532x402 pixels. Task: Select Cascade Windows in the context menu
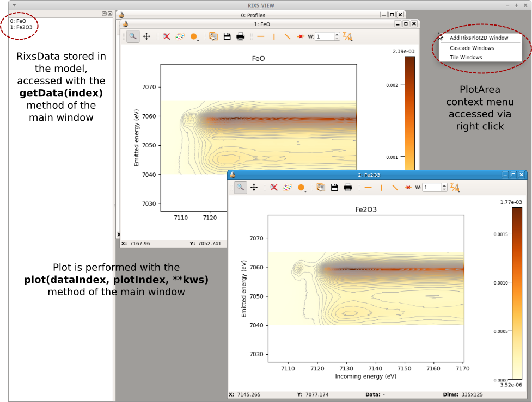(472, 48)
